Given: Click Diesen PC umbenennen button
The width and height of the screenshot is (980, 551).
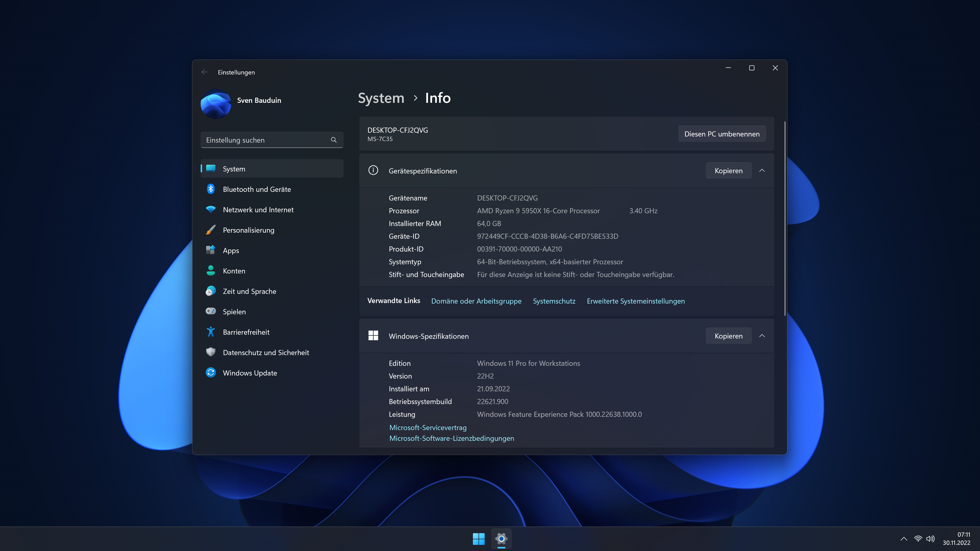Looking at the screenshot, I should [x=722, y=134].
